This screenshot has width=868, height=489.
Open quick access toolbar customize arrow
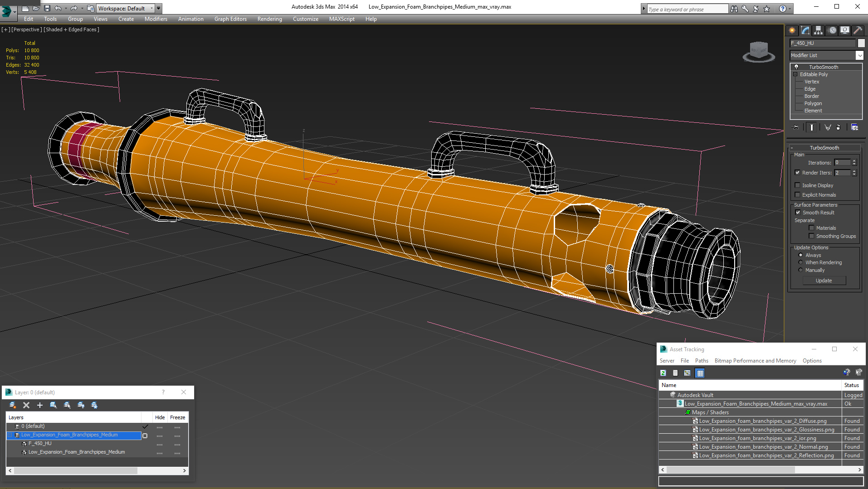coord(159,8)
